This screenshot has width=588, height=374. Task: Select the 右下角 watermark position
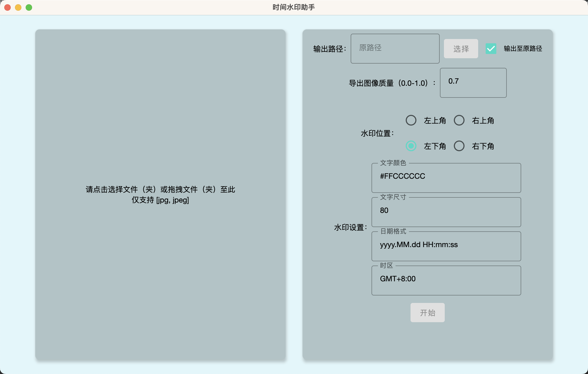point(459,146)
